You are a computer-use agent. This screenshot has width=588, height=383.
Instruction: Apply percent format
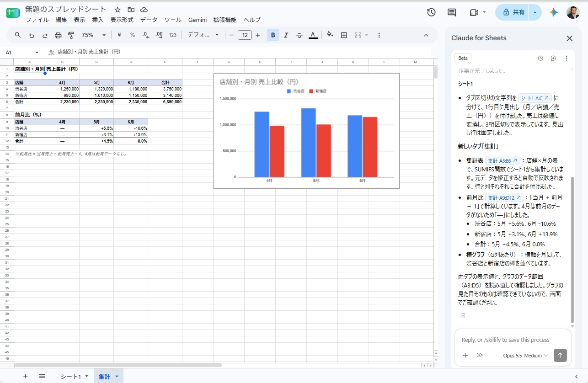click(x=133, y=35)
